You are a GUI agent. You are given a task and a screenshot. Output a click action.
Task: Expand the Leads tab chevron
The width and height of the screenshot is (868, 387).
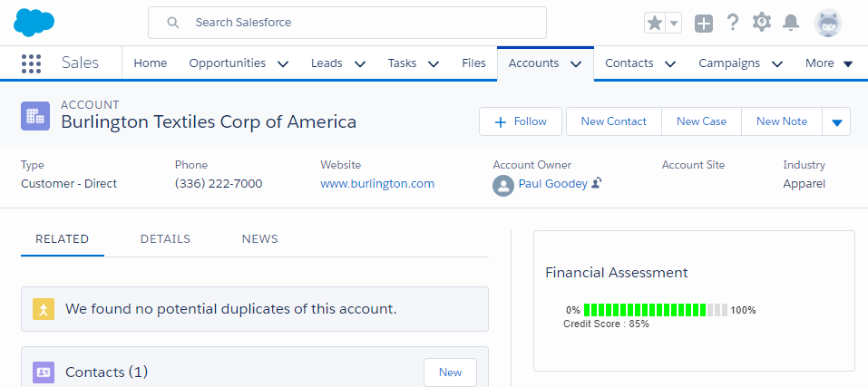click(360, 64)
